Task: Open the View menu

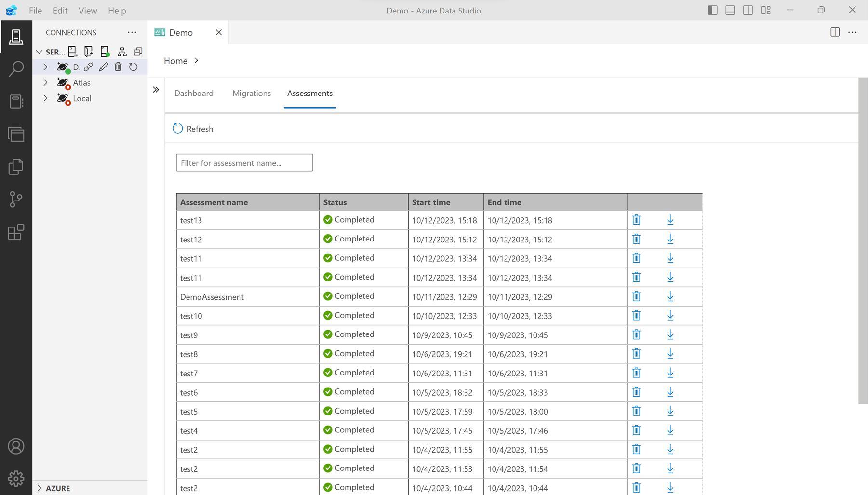Action: point(87,11)
